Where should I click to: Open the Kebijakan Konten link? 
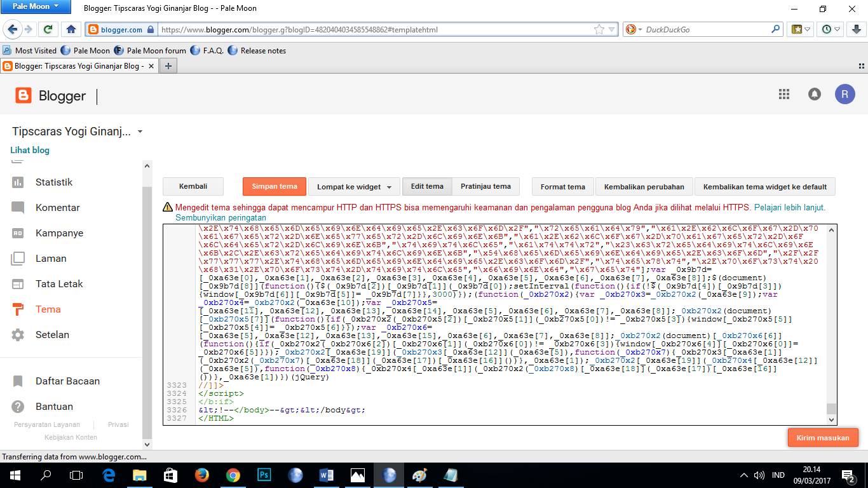(71, 437)
